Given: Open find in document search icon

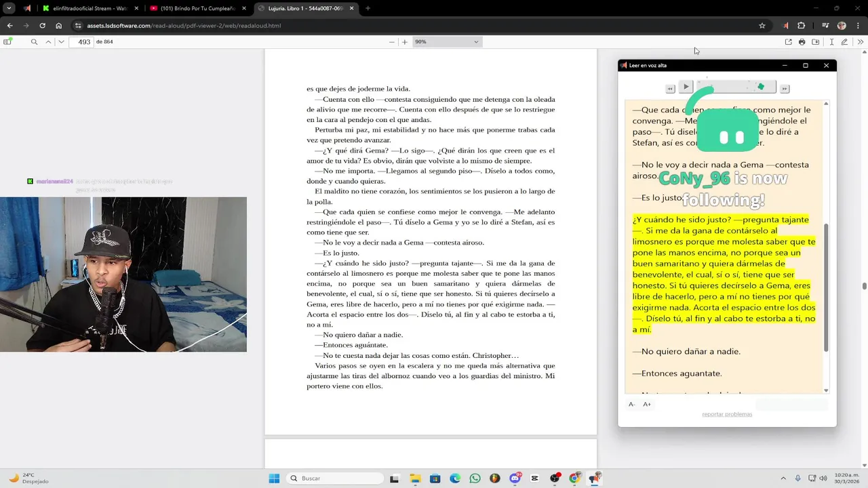Looking at the screenshot, I should 34,41.
